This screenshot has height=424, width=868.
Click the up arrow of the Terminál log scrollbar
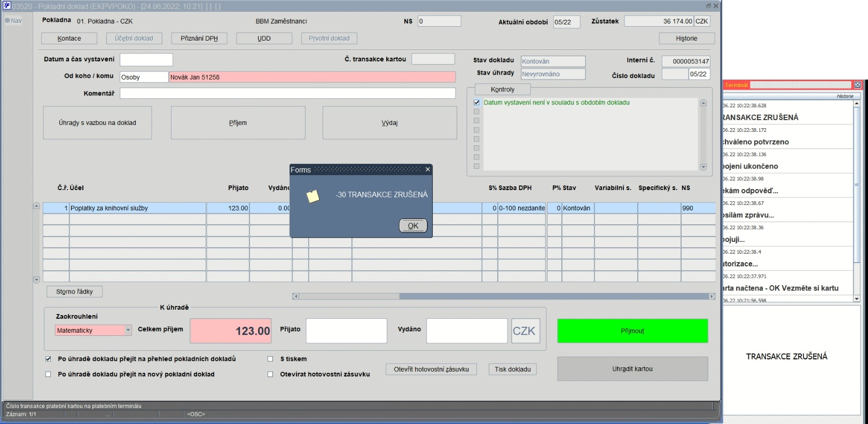click(x=857, y=104)
